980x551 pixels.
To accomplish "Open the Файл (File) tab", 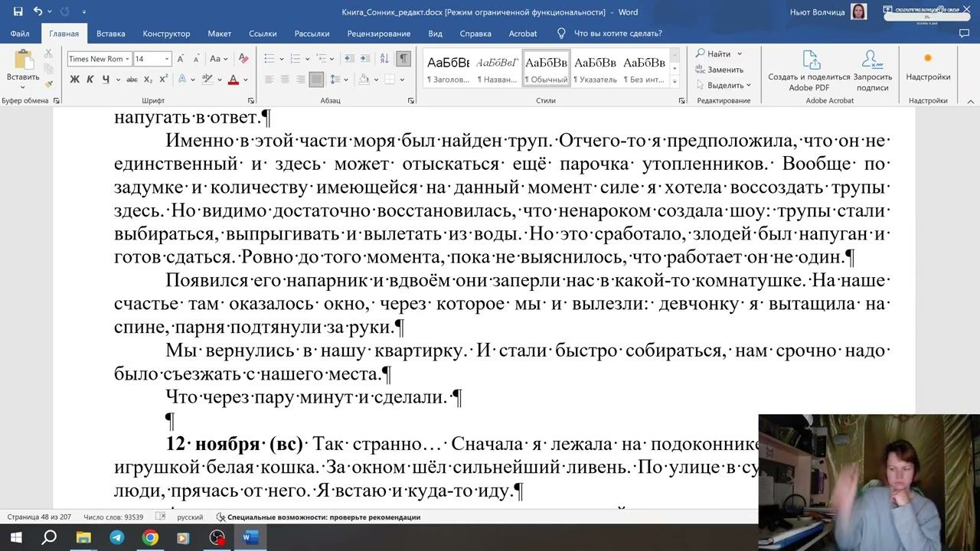I will [20, 34].
